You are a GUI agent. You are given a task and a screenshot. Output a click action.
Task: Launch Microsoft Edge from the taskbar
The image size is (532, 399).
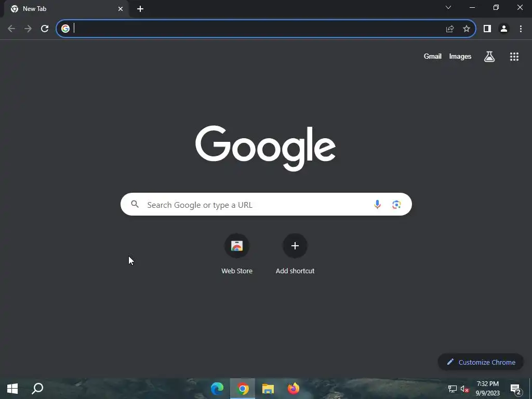pyautogui.click(x=217, y=389)
